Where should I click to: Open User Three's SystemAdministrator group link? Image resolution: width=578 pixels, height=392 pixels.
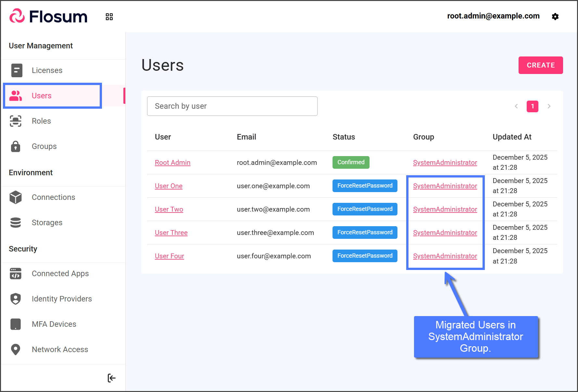445,233
